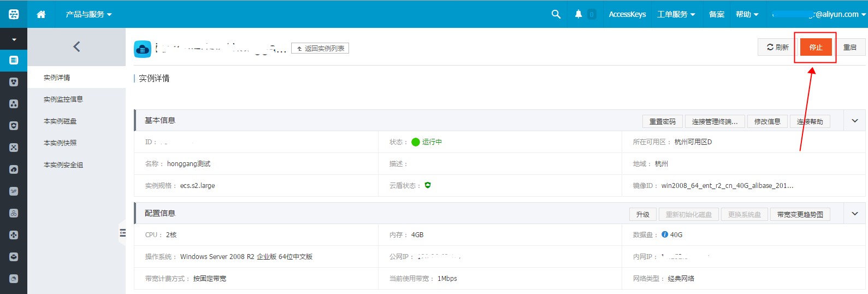Click the 刷新 refresh button
Screen dimensions: 868x294
point(777,48)
